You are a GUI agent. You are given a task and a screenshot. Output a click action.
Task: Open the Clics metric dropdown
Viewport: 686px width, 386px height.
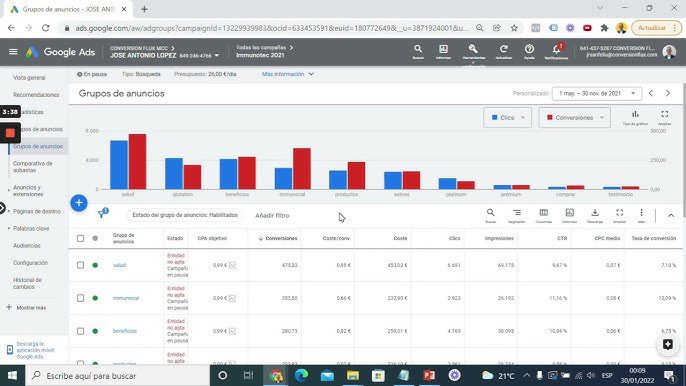tap(508, 117)
